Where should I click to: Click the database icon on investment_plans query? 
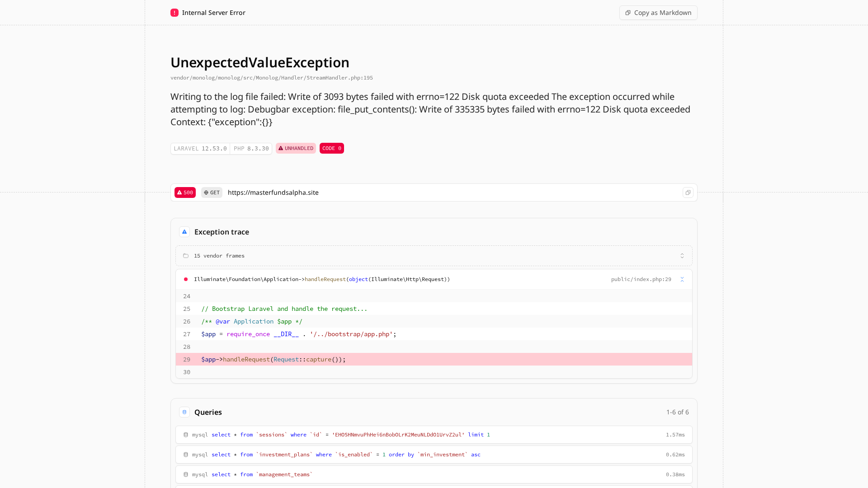(x=186, y=455)
